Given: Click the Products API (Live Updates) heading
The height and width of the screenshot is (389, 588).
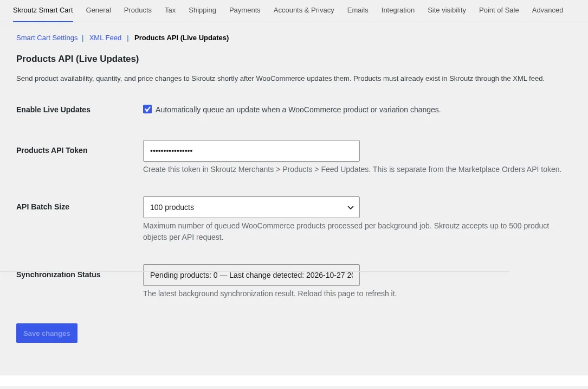Looking at the screenshot, I should (77, 59).
